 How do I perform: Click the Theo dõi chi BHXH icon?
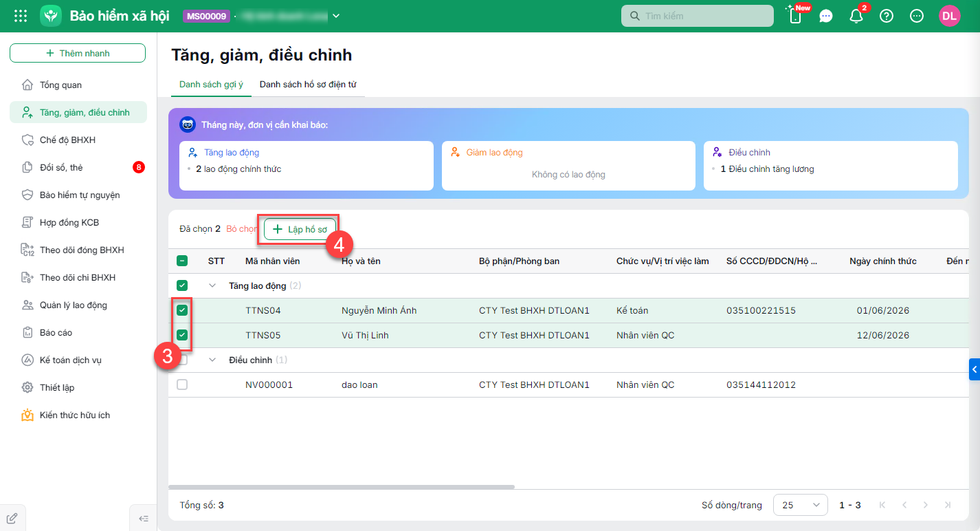pyautogui.click(x=27, y=277)
